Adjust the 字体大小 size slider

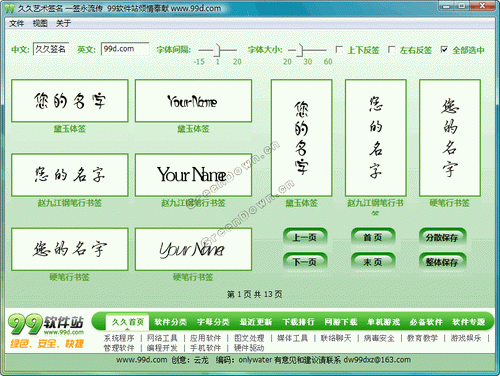[300, 50]
